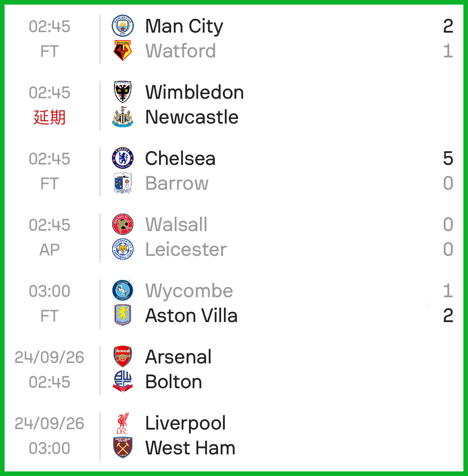The height and width of the screenshot is (476, 468).
Task: Select the Walsall vs Leicester AP status
Action: (x=50, y=250)
